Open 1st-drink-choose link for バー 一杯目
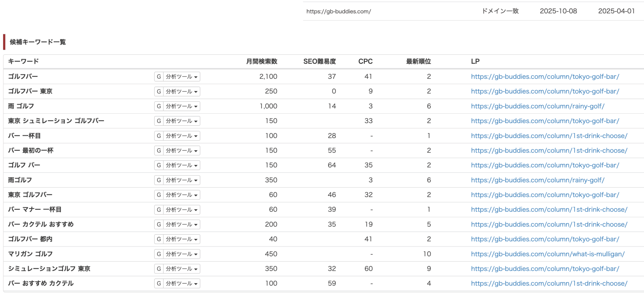Image resolution: width=644 pixels, height=293 pixels. pos(549,136)
